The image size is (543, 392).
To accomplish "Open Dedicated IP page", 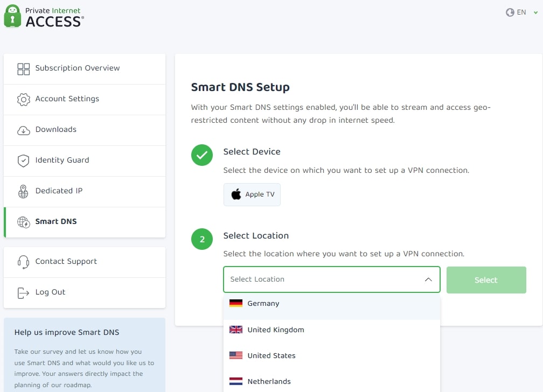I will [x=85, y=192].
